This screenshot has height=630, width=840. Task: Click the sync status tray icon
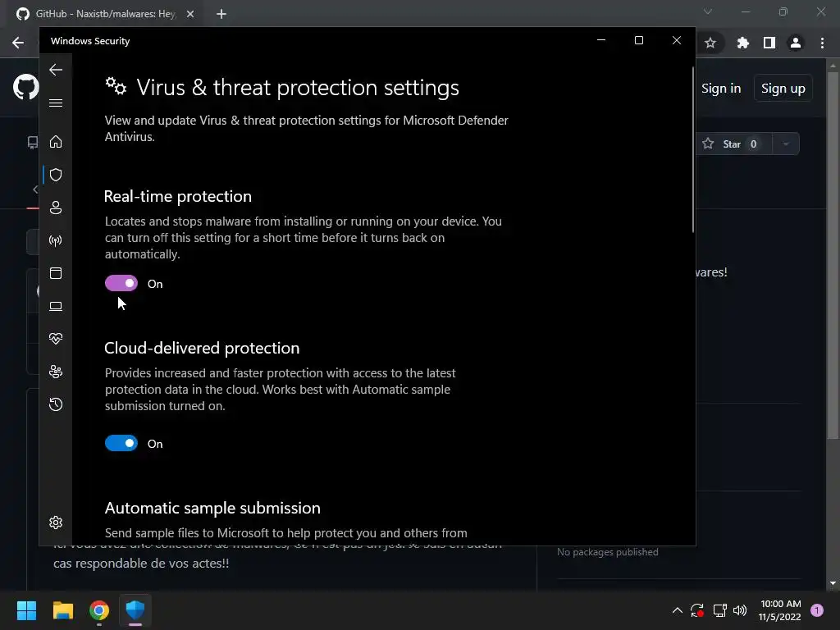click(x=697, y=610)
